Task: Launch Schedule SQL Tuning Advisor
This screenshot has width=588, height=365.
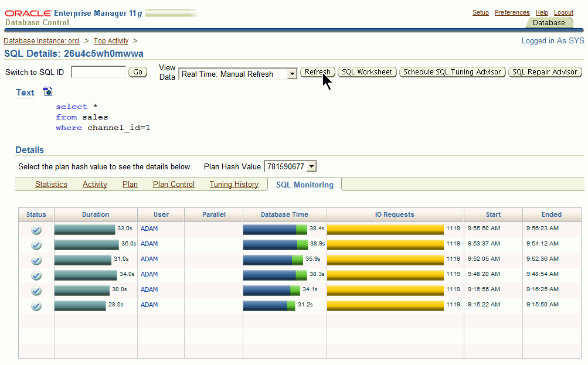Action: click(452, 72)
